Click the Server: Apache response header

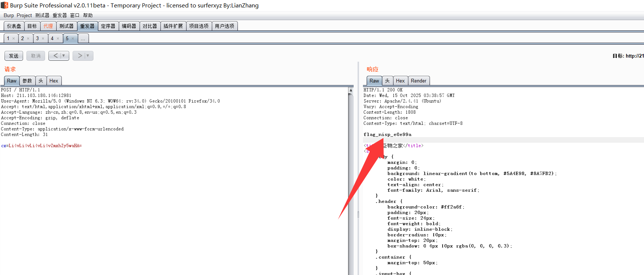(402, 101)
